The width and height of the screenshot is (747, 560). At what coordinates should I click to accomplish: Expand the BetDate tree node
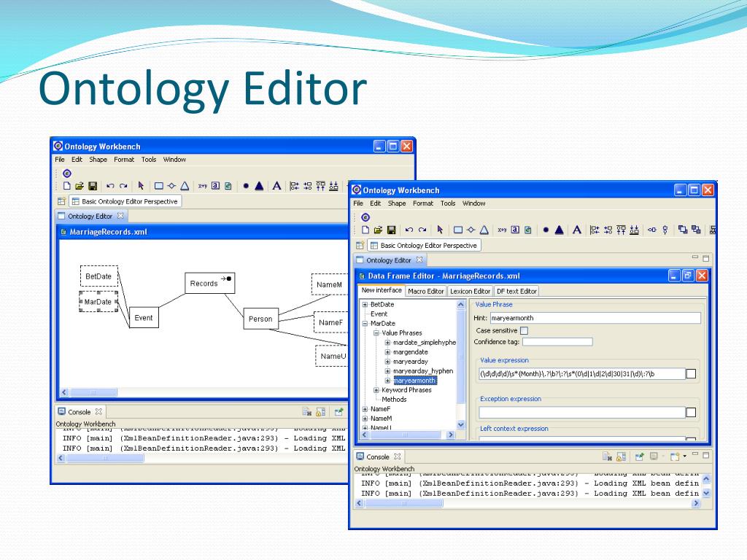tap(365, 304)
